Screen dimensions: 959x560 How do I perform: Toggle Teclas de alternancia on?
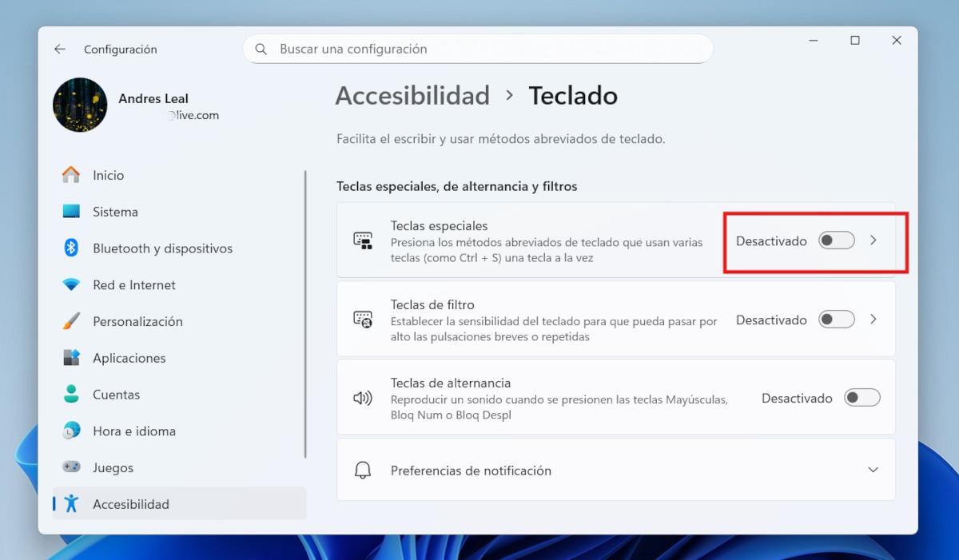[x=862, y=398]
